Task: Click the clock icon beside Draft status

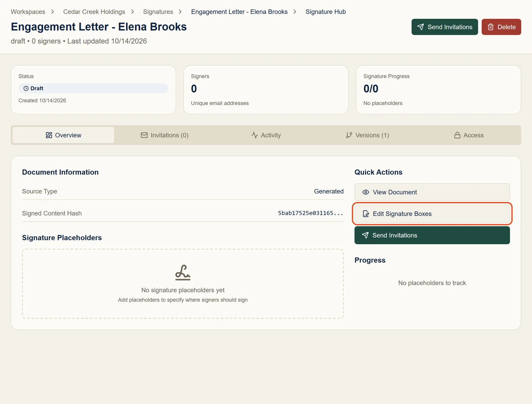Action: (x=26, y=88)
